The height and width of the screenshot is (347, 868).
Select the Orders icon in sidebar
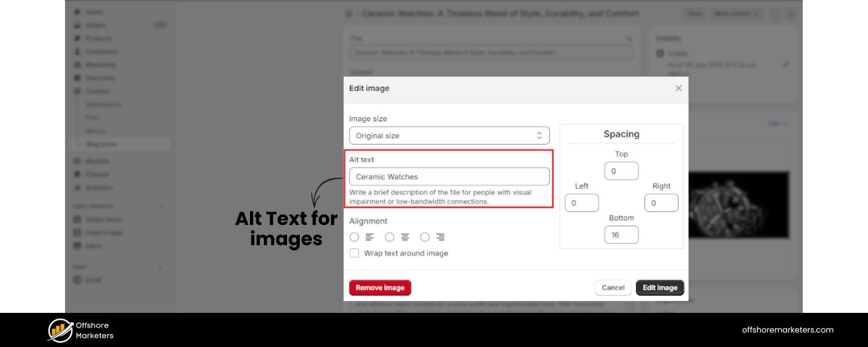tap(77, 25)
